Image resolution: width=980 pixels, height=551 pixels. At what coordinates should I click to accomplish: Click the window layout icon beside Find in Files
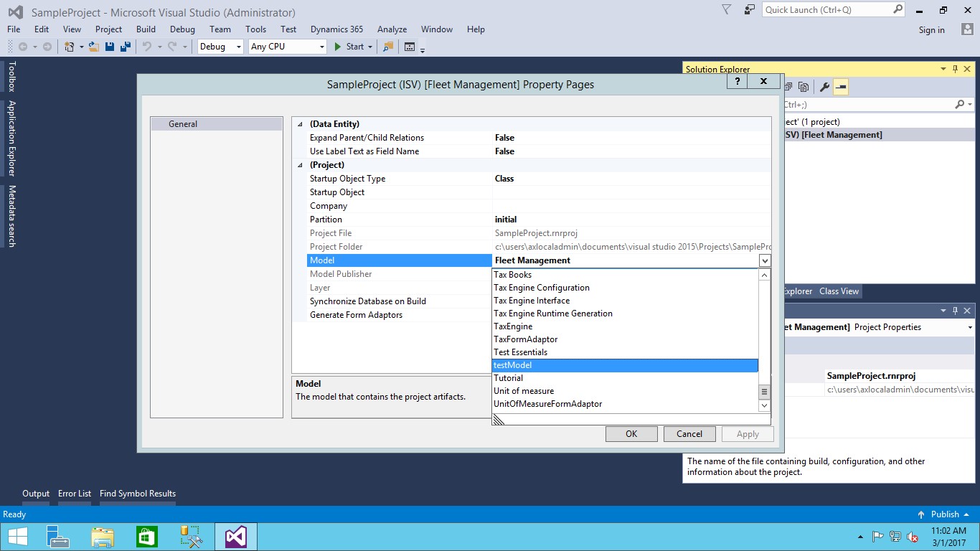410,47
